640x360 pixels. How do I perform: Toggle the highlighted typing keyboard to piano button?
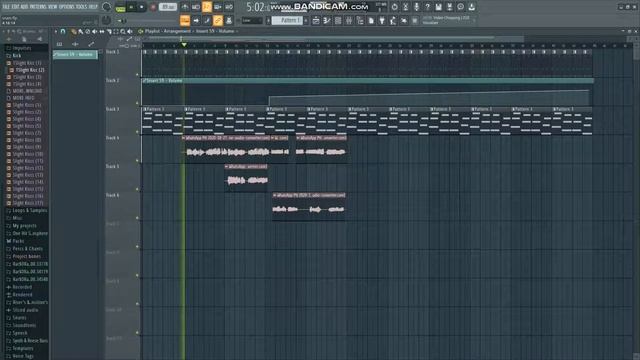185,20
